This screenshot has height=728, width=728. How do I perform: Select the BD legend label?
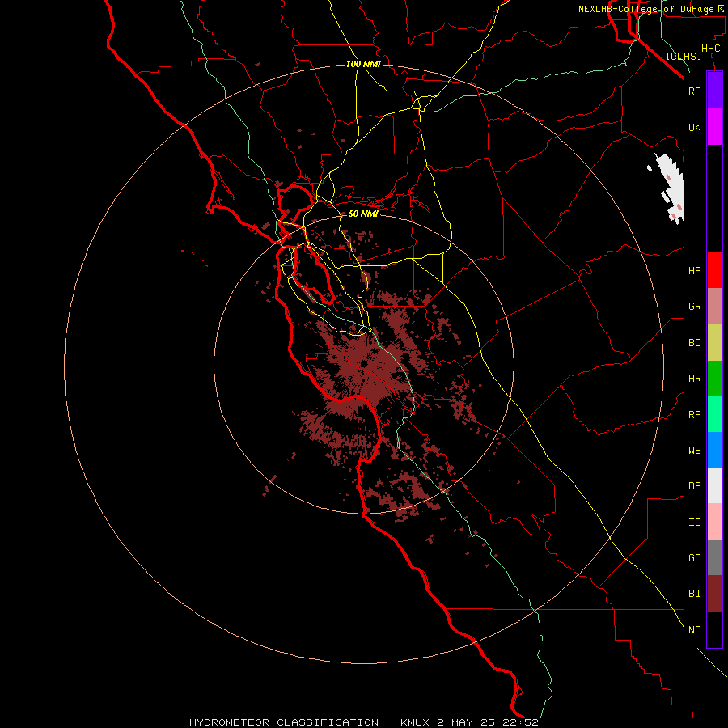[x=694, y=343]
